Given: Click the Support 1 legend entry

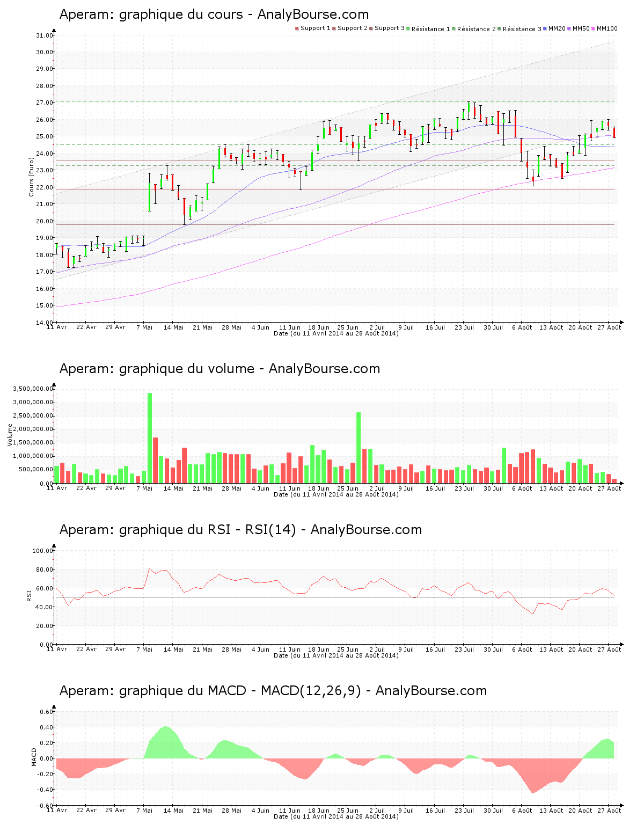Looking at the screenshot, I should coord(313,28).
